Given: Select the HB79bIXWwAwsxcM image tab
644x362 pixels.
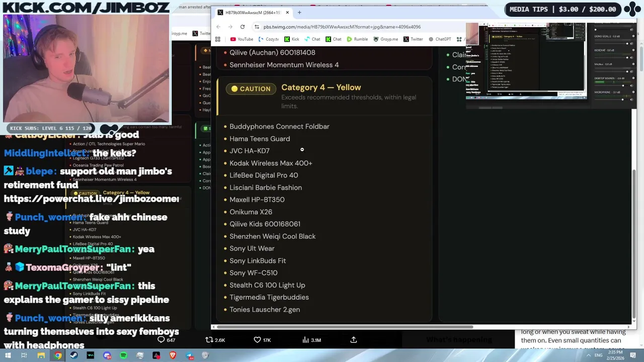Looking at the screenshot, I should (253, 12).
